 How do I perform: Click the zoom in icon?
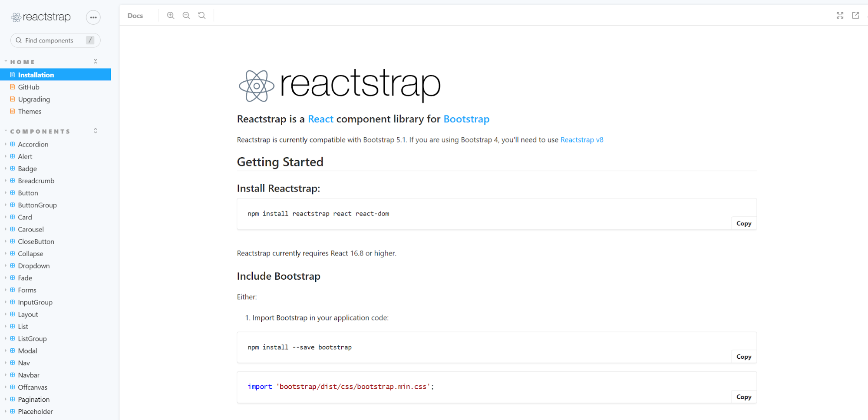[171, 15]
